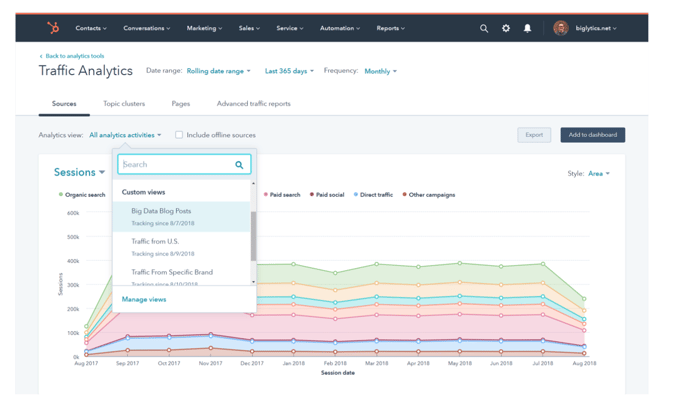The height and width of the screenshot is (408, 690).
Task: Focus the views Search field
Action: pos(184,165)
